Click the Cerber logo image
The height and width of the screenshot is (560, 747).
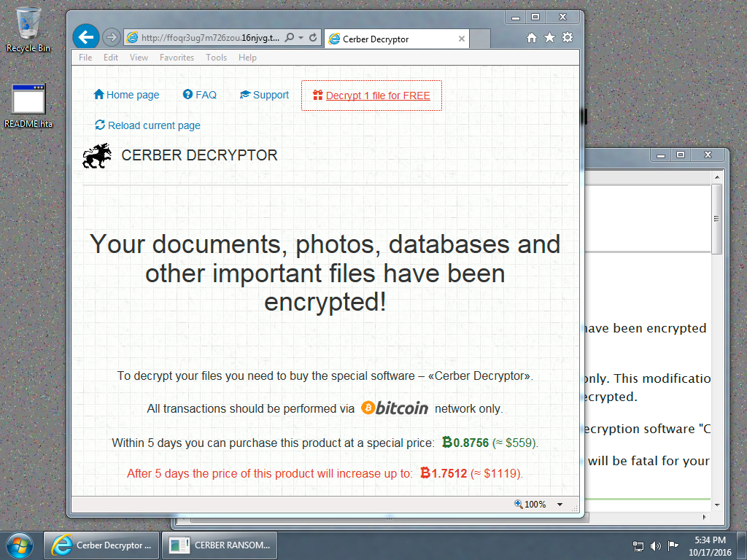(x=97, y=156)
